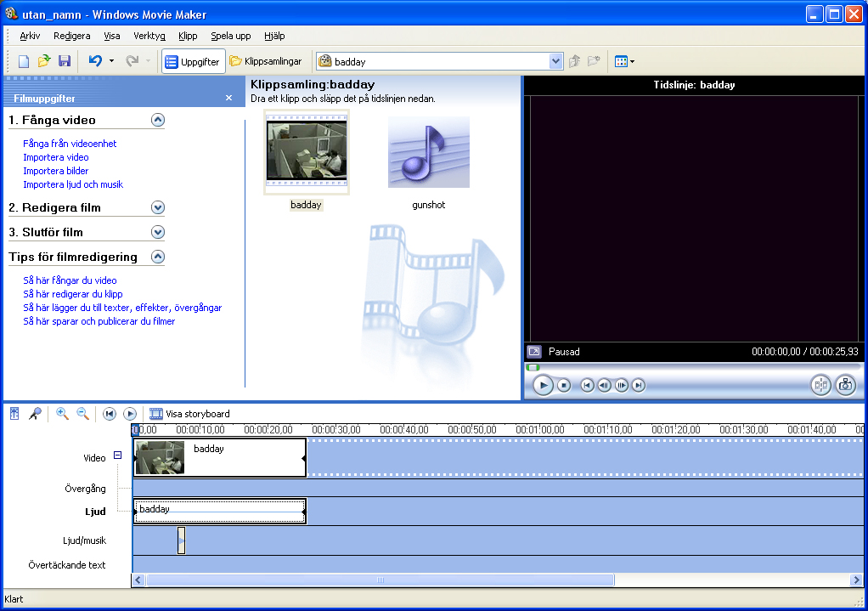Open the Spela upp menu
The image size is (868, 611).
click(x=231, y=36)
